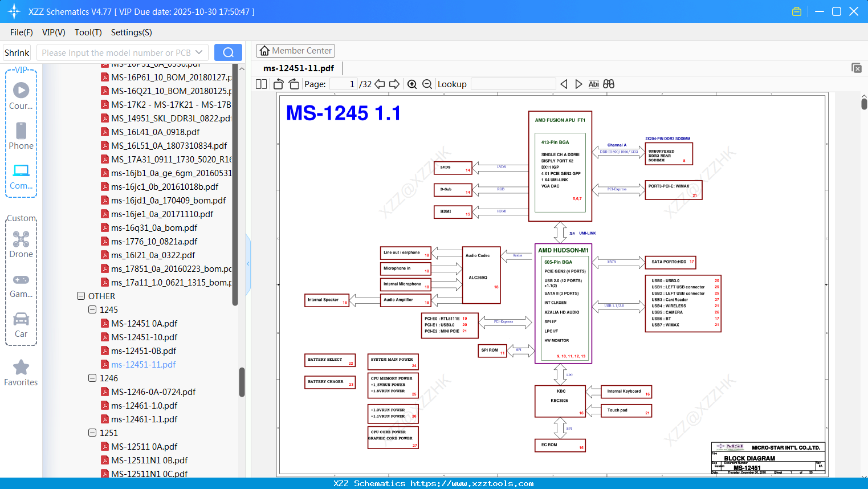The height and width of the screenshot is (489, 868).
Task: Select the ms-12451-11.pdf document tab
Action: pos(299,68)
